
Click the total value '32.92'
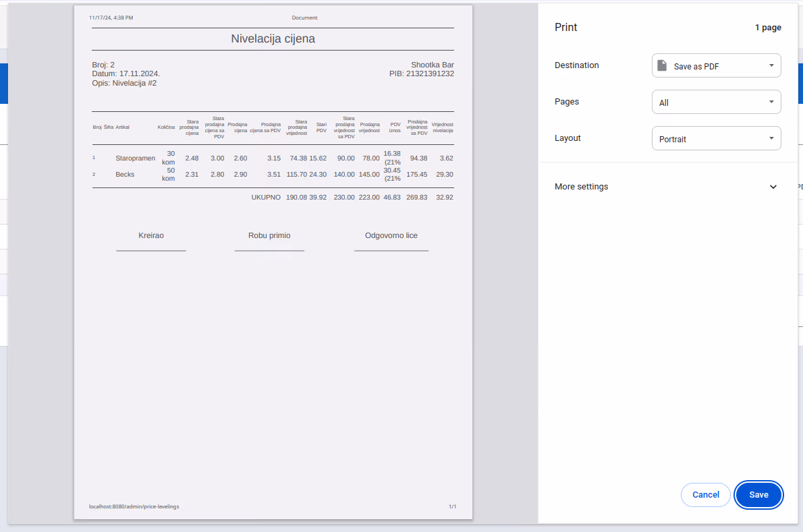[445, 198]
